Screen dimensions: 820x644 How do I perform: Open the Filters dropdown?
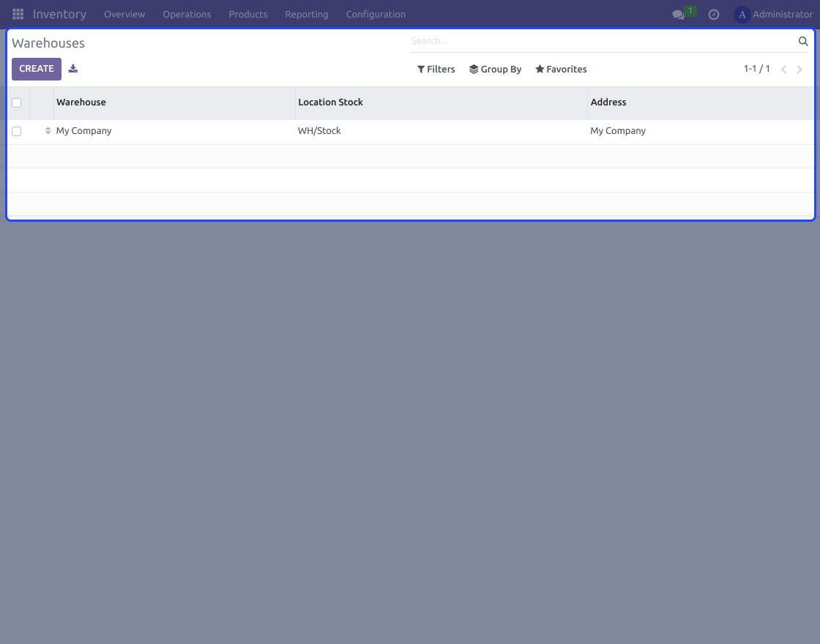tap(436, 69)
